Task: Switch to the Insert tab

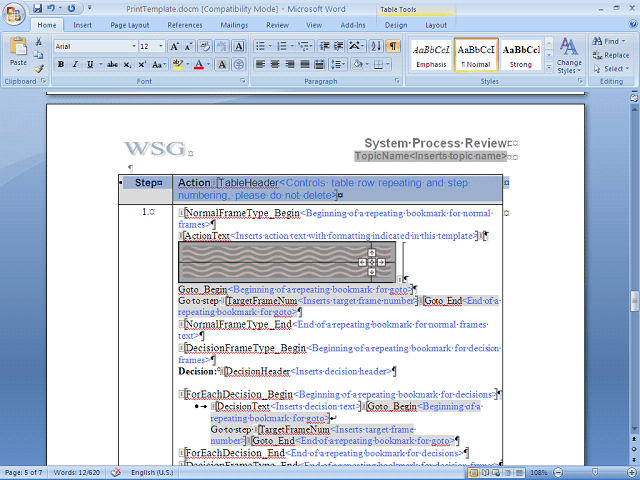Action: click(82, 25)
